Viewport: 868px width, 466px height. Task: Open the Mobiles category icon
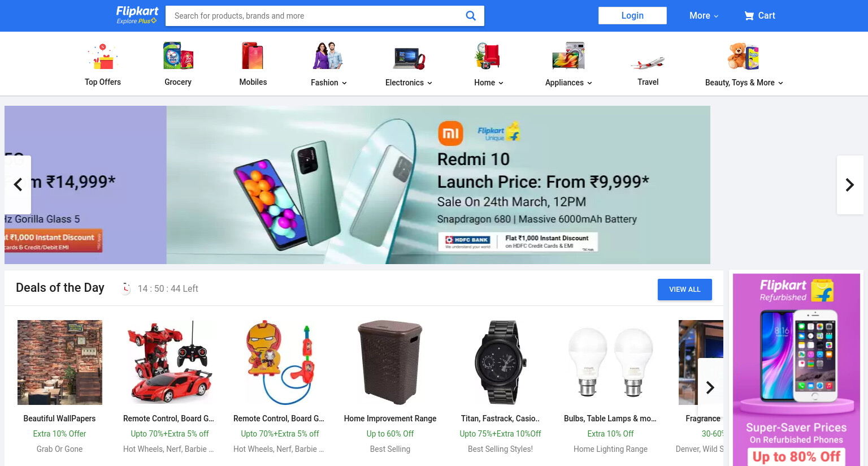tap(253, 56)
